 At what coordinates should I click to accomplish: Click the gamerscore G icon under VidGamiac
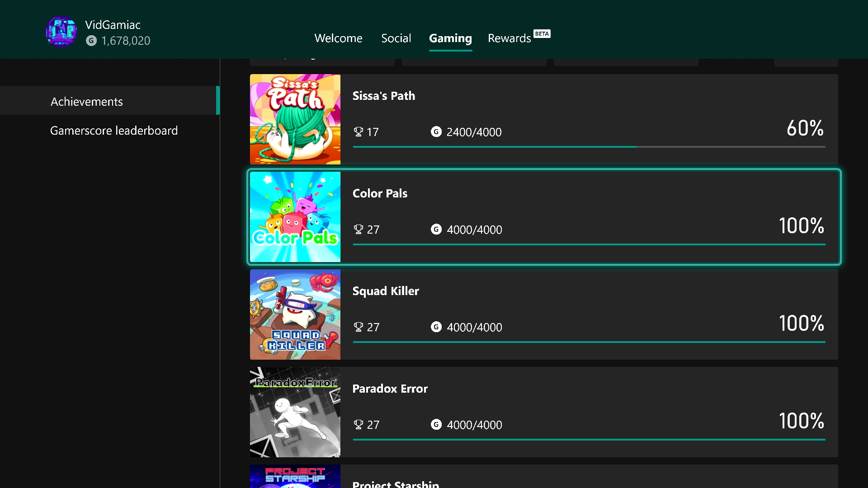tap(91, 41)
